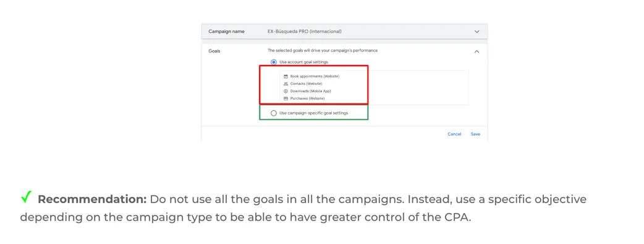The image size is (644, 244).
Task: Click the green checkmark before Recommendation
Action: pos(26,198)
